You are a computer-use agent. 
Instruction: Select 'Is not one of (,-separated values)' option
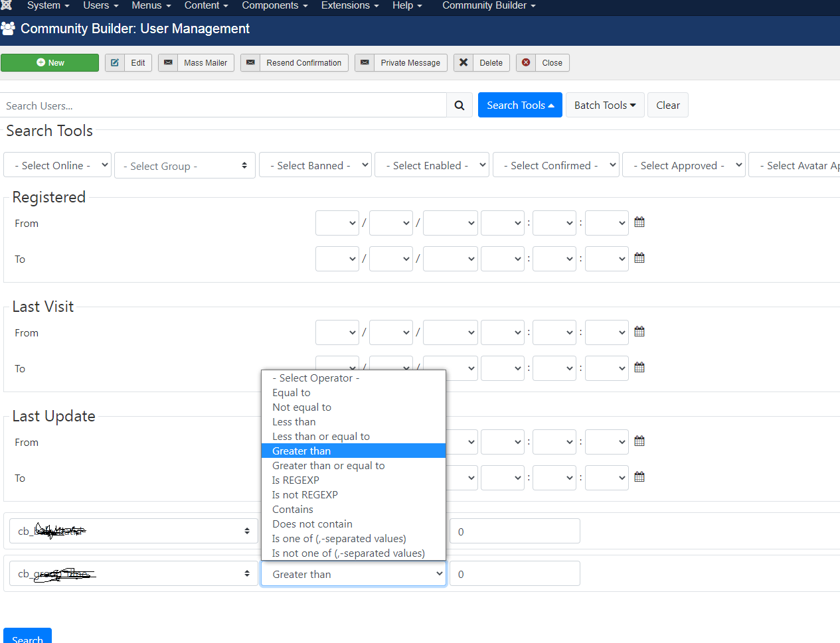353,553
